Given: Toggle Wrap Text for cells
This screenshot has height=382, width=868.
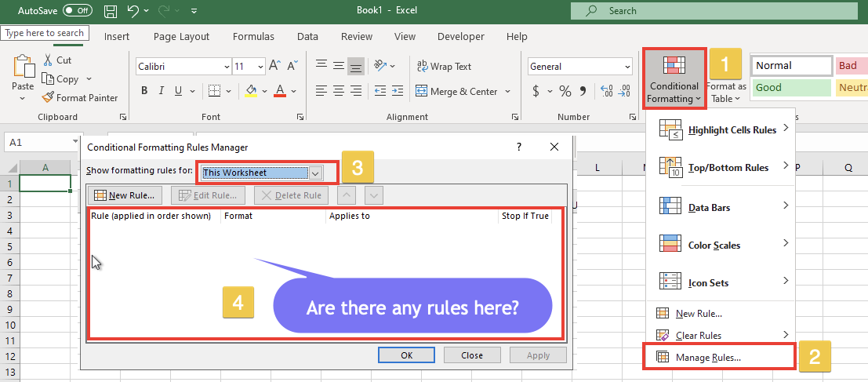Looking at the screenshot, I should [x=444, y=67].
